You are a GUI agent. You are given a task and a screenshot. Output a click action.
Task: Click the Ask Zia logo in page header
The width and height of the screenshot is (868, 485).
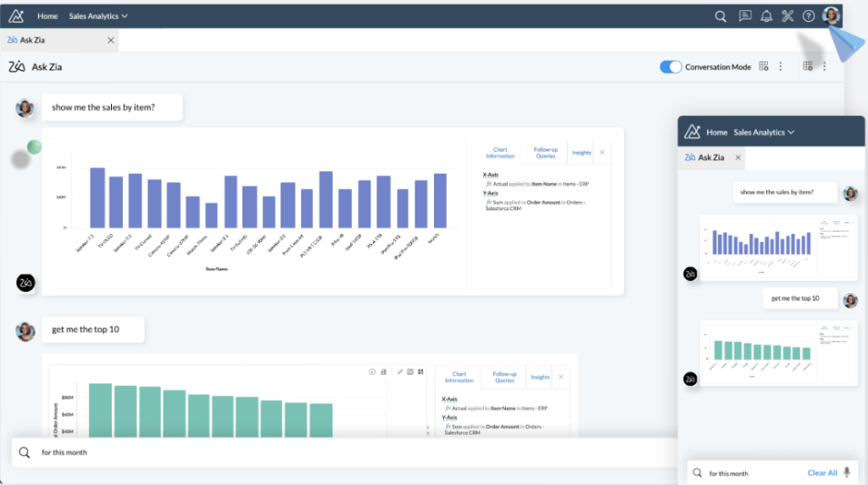(17, 67)
